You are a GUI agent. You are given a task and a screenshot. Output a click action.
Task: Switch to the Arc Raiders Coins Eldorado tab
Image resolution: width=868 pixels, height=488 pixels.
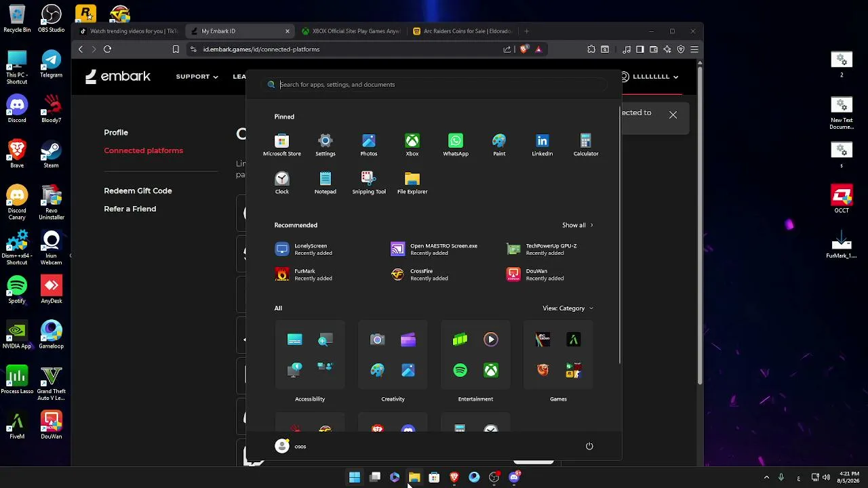coord(462,31)
